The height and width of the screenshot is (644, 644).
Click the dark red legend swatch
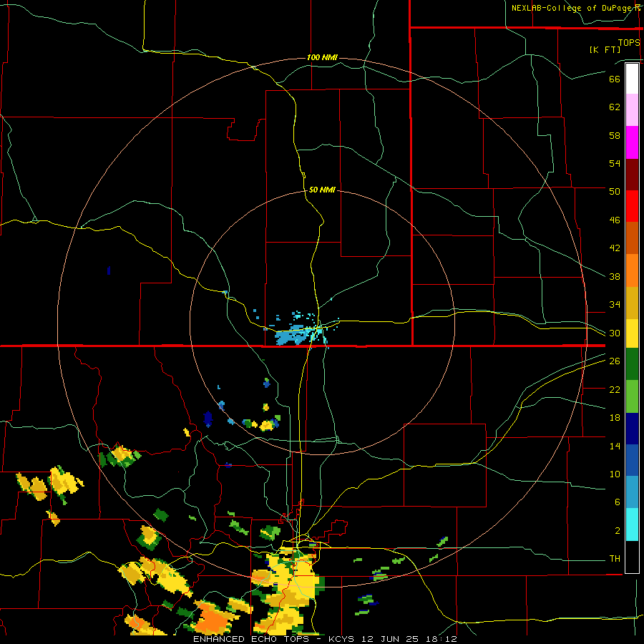(x=632, y=174)
